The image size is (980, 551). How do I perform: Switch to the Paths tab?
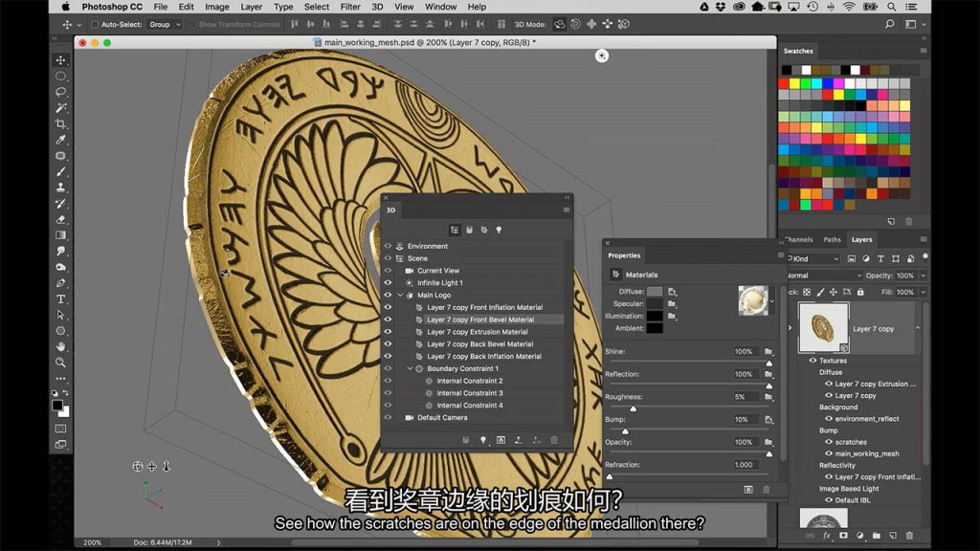[x=832, y=240]
